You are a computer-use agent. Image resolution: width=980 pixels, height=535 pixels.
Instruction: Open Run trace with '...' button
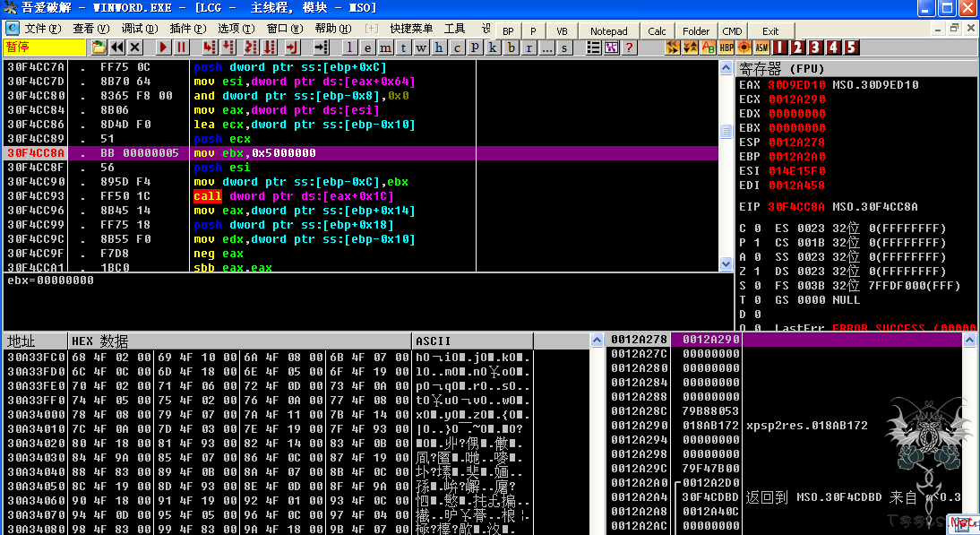(x=546, y=47)
